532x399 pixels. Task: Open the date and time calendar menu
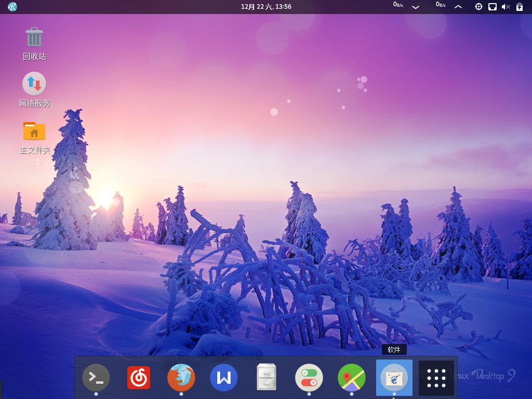point(266,7)
